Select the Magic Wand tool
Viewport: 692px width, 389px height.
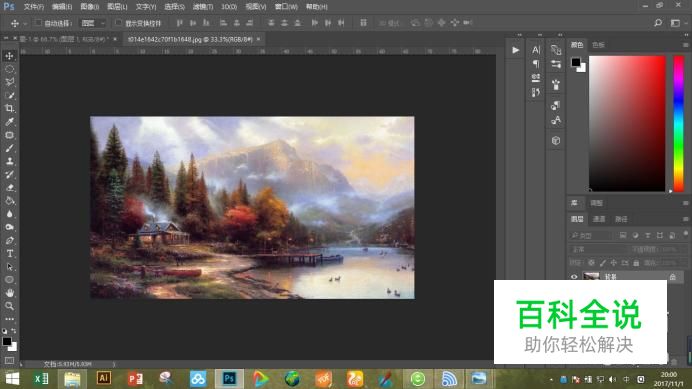(x=9, y=95)
